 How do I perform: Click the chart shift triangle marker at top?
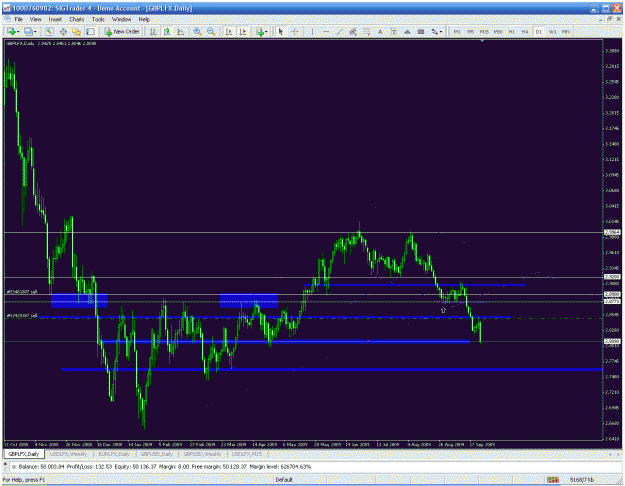(482, 40)
